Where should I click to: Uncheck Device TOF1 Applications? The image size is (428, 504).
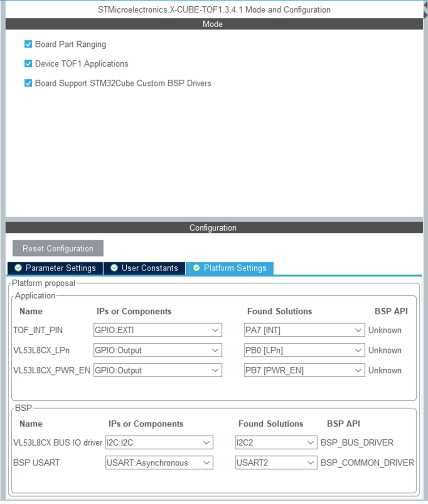(x=28, y=64)
